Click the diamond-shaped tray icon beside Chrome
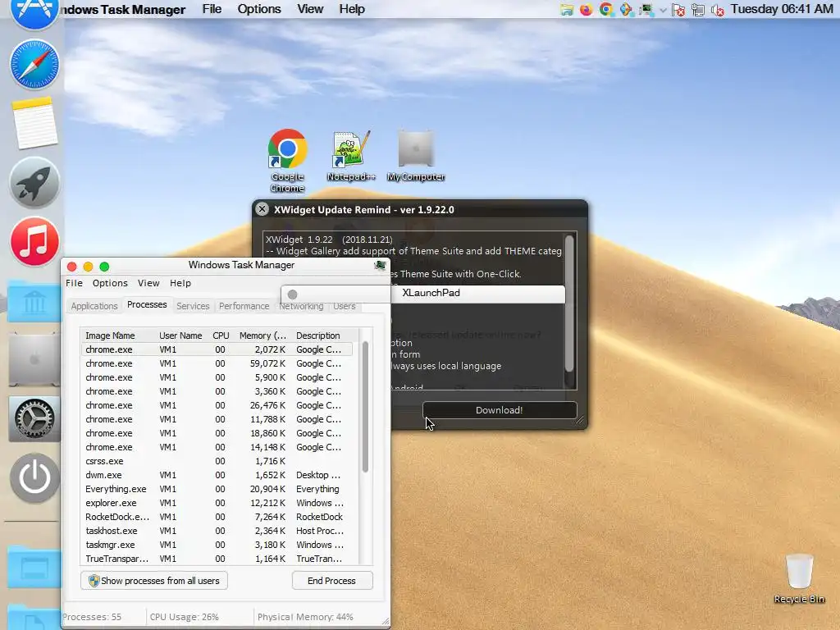 [x=626, y=9]
